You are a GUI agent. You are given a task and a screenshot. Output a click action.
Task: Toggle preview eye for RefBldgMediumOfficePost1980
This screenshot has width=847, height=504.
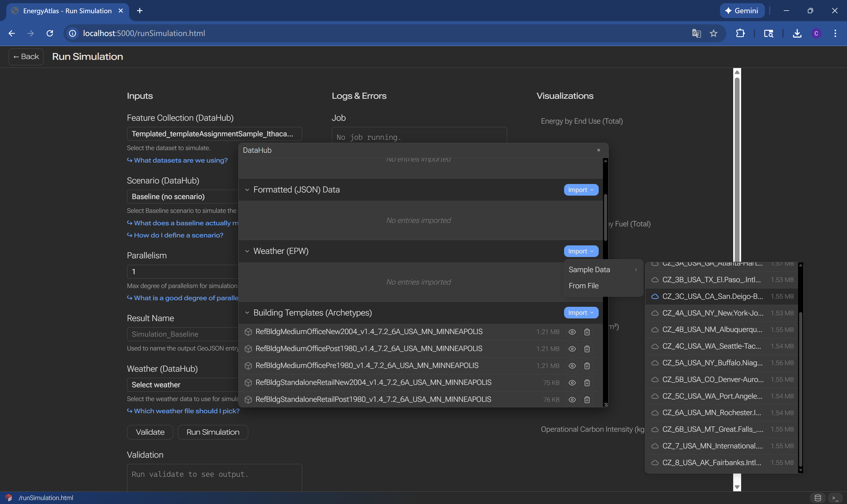(572, 349)
